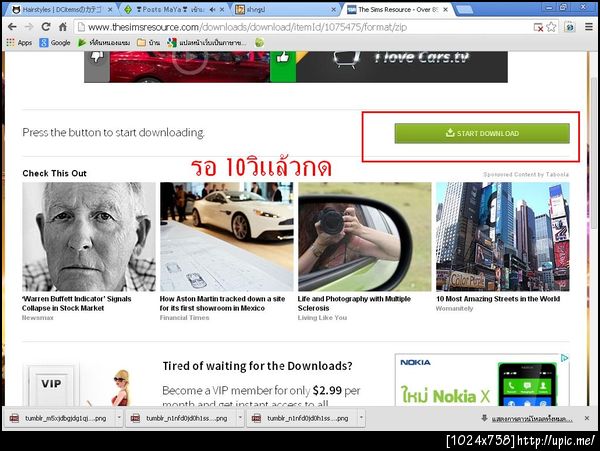Expand options for the second tumblr download

coord(240,418)
